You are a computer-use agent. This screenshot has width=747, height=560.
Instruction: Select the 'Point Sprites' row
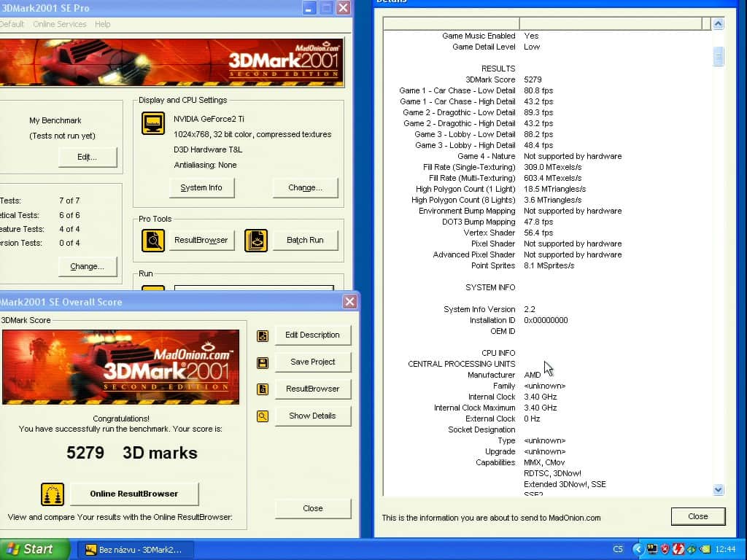click(546, 265)
